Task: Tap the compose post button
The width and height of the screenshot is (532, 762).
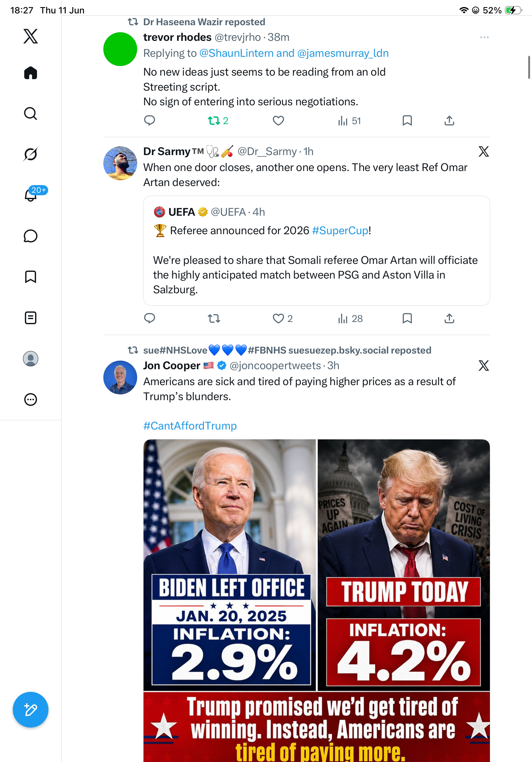Action: tap(31, 710)
